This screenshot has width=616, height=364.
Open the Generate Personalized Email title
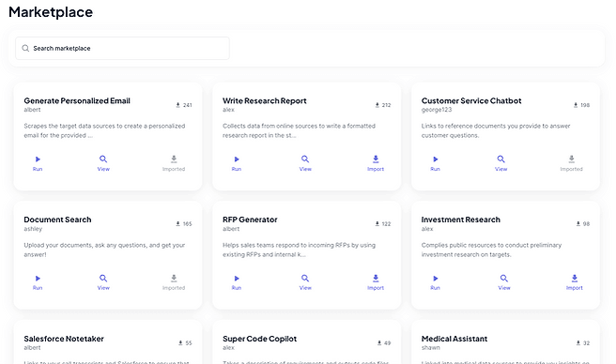click(77, 101)
